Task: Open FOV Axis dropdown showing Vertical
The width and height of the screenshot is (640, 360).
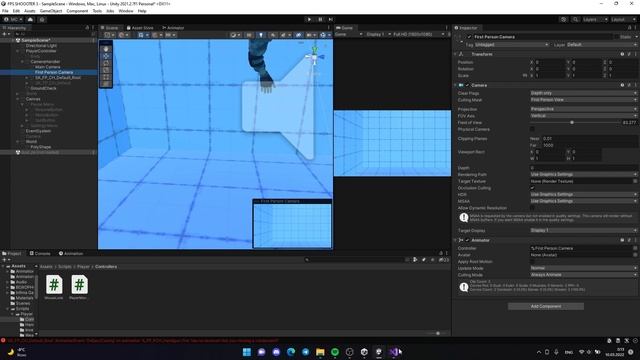Action: click(x=584, y=116)
